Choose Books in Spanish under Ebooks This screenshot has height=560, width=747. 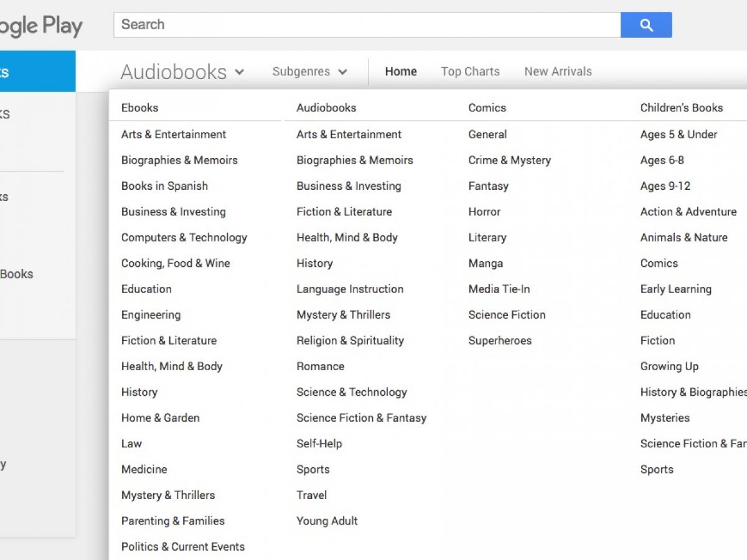point(164,186)
